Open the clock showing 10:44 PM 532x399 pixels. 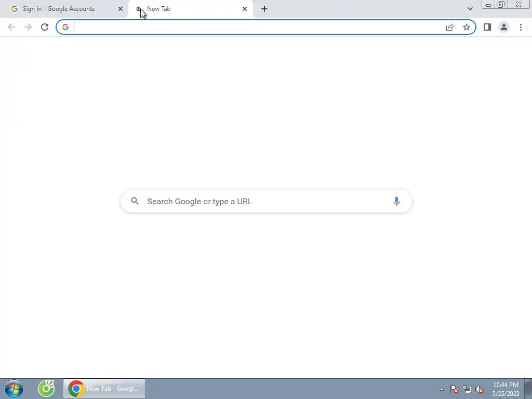pyautogui.click(x=506, y=389)
